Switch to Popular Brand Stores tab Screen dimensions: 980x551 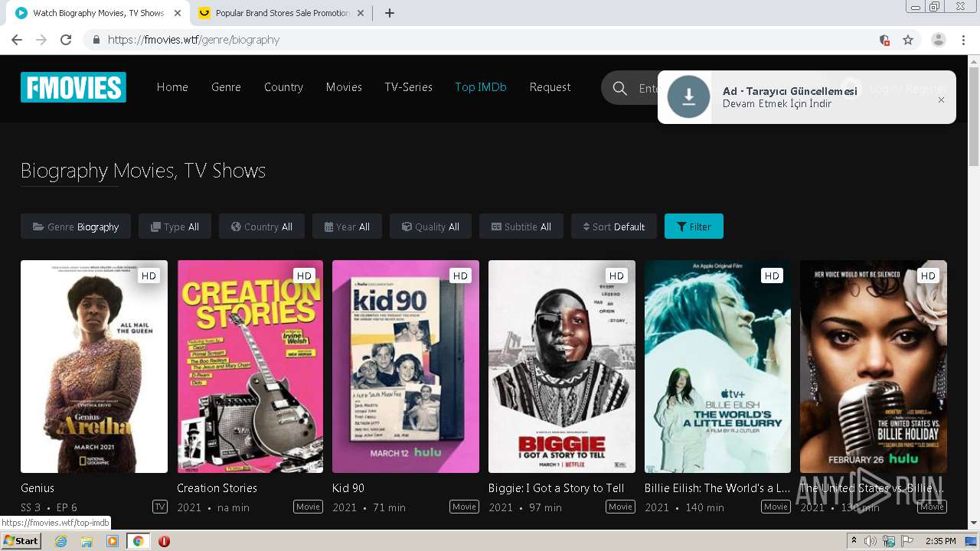point(282,13)
